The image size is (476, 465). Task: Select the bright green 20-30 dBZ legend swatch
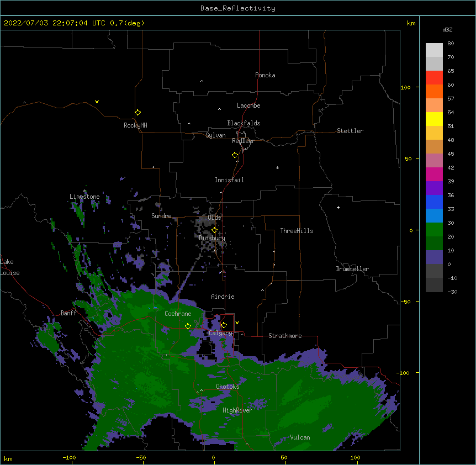tap(434, 230)
